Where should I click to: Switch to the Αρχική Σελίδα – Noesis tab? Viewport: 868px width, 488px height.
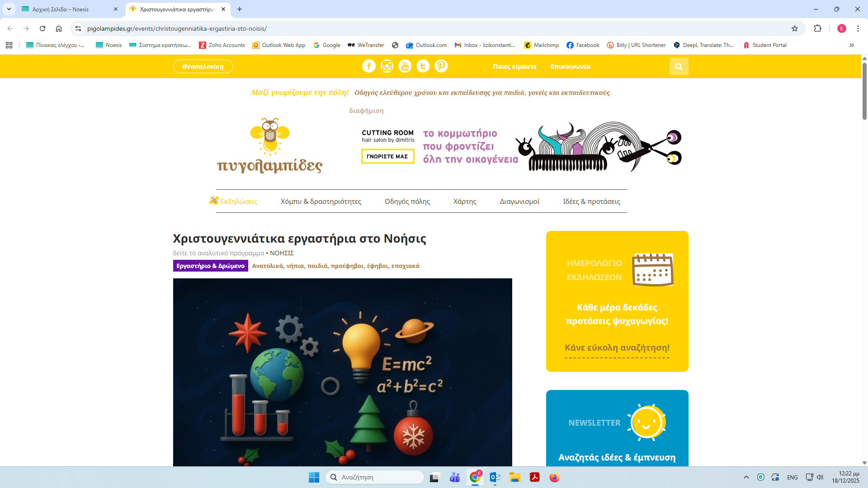click(x=61, y=9)
